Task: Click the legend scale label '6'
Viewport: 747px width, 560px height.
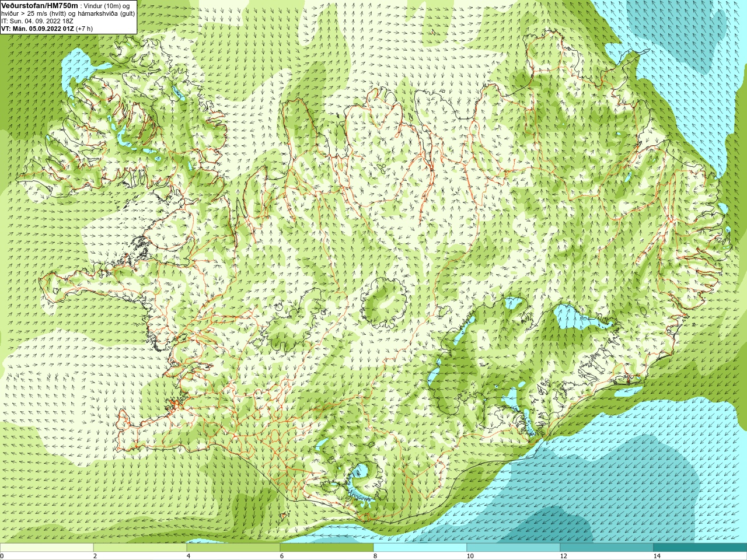Action: [282, 556]
